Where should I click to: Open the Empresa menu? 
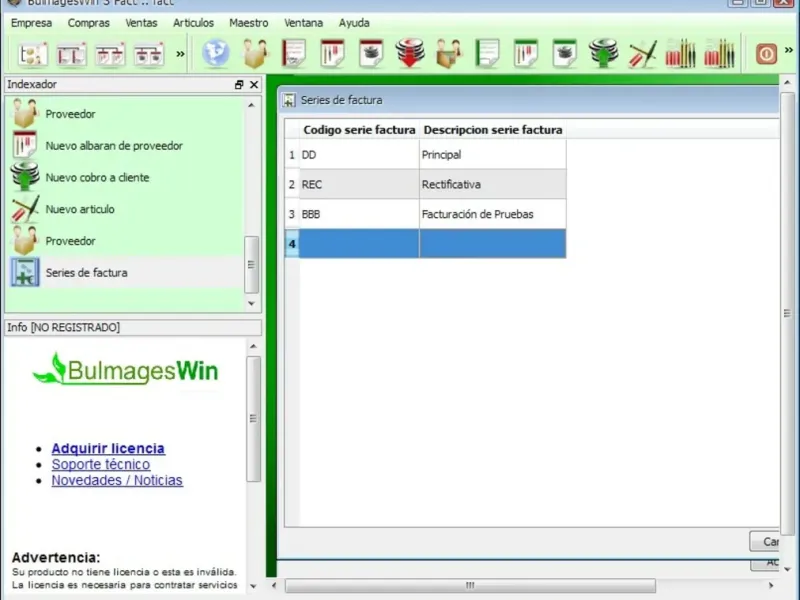[x=32, y=23]
